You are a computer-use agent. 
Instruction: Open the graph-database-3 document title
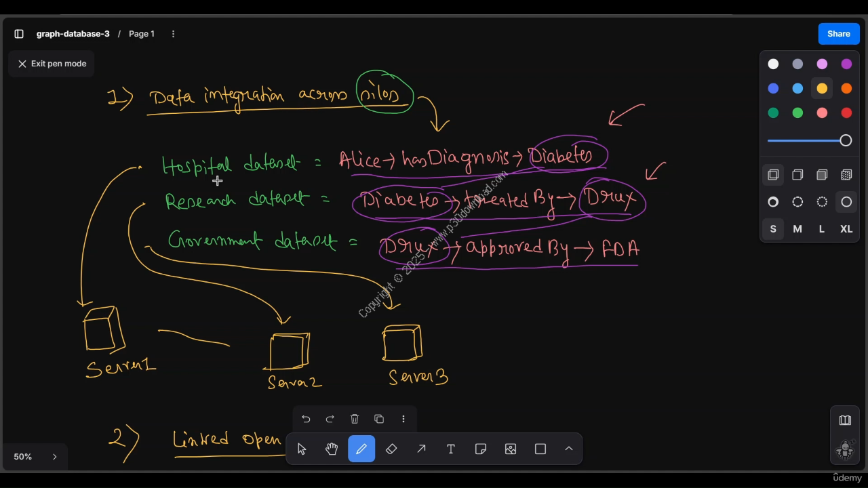73,34
